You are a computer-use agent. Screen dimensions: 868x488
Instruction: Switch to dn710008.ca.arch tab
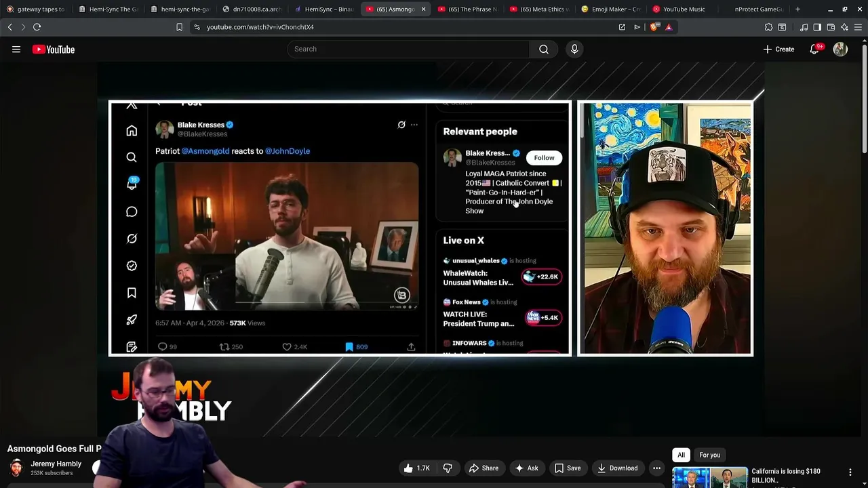click(x=252, y=9)
